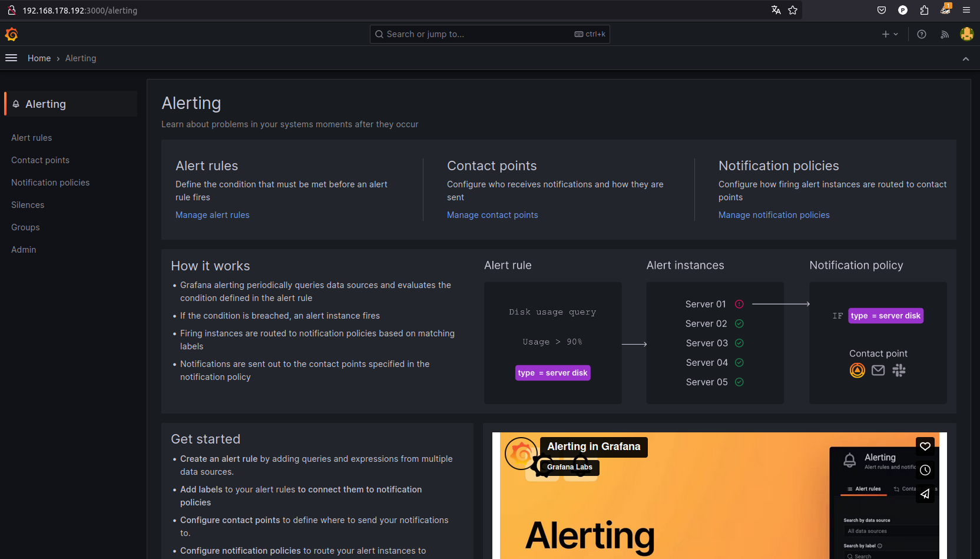980x559 pixels.
Task: Click the video's share arrow icon
Action: 925,494
